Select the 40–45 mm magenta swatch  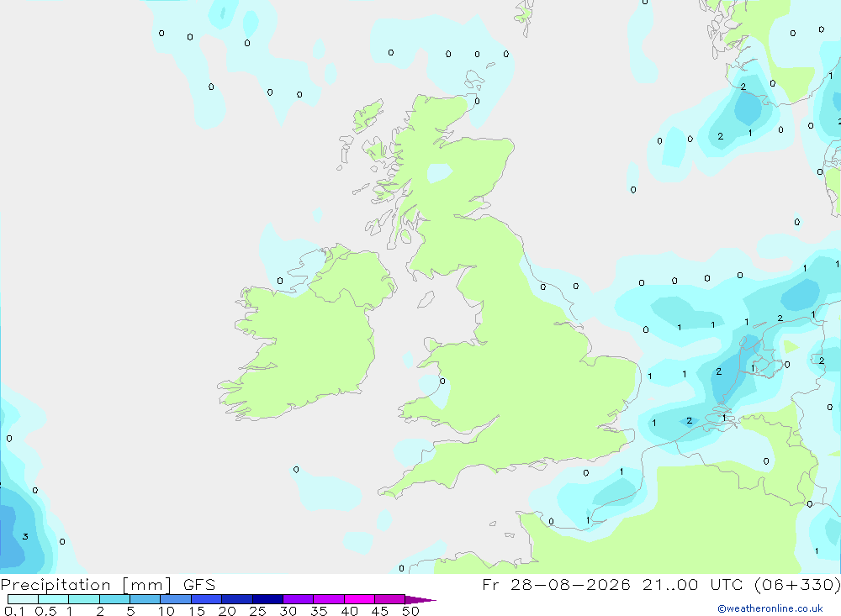(359, 599)
